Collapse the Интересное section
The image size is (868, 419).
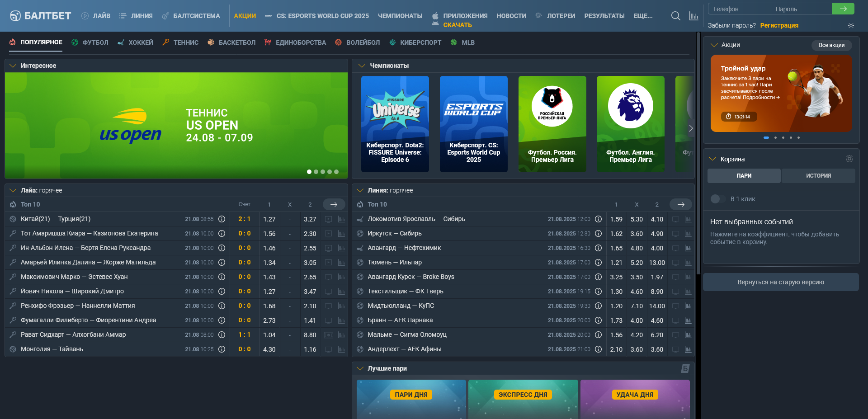tap(13, 66)
